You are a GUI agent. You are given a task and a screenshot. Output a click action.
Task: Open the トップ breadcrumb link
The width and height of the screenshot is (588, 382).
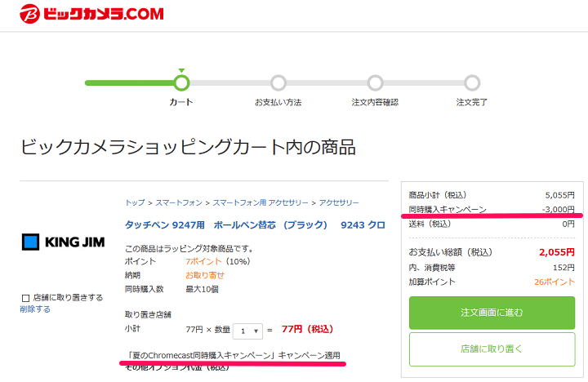pyautogui.click(x=135, y=202)
